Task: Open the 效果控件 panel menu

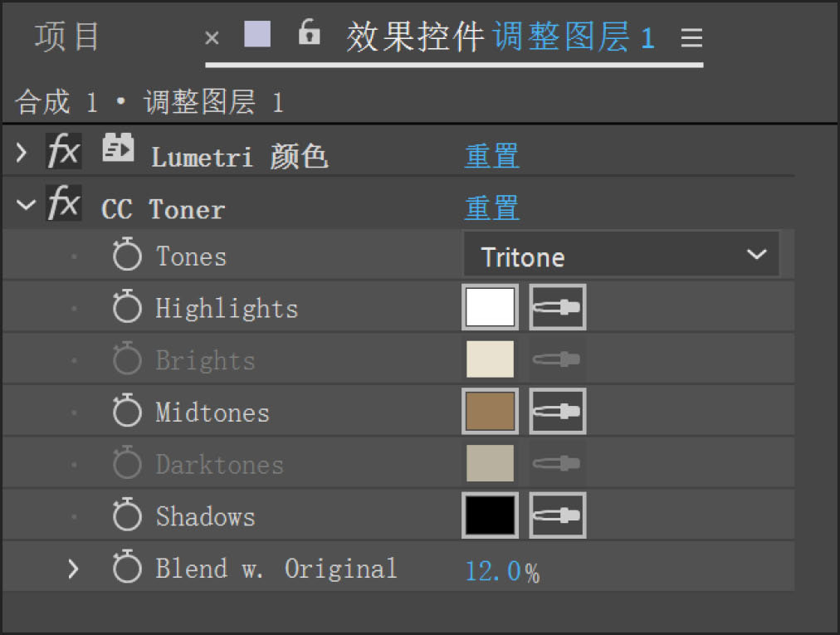Action: pos(691,38)
